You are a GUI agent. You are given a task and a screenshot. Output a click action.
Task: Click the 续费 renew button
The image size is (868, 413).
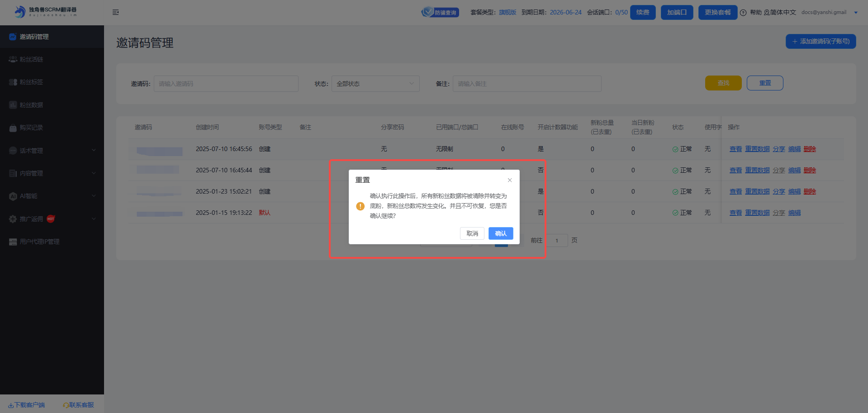[x=642, y=12]
